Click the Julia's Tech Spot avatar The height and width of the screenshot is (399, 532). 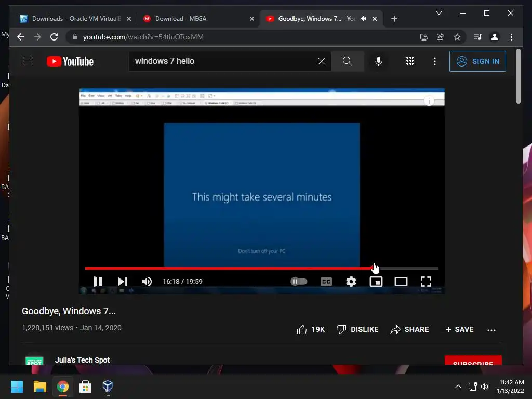(34, 361)
